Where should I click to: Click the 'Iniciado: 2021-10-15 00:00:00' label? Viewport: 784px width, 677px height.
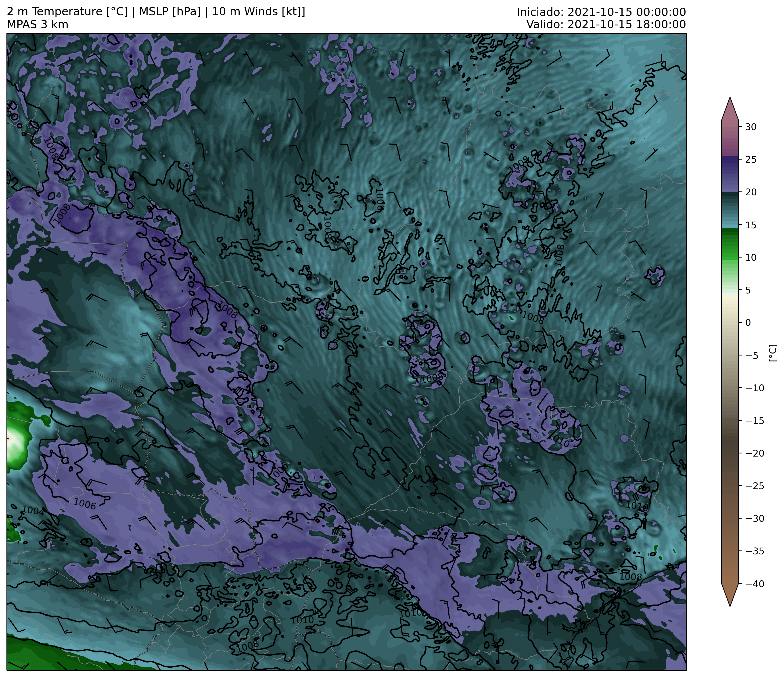(x=601, y=12)
